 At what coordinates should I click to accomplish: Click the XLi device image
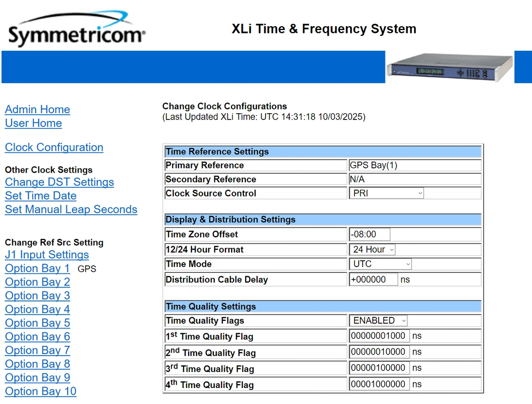tap(449, 67)
